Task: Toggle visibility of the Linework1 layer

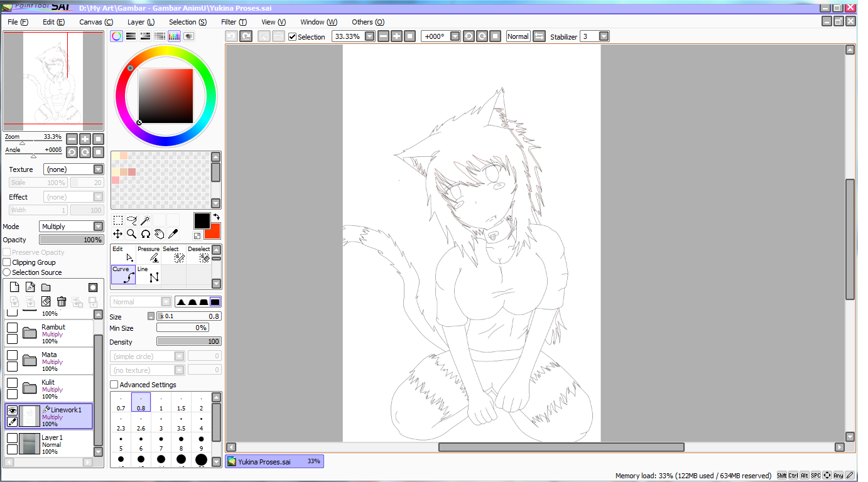Action: (x=12, y=410)
